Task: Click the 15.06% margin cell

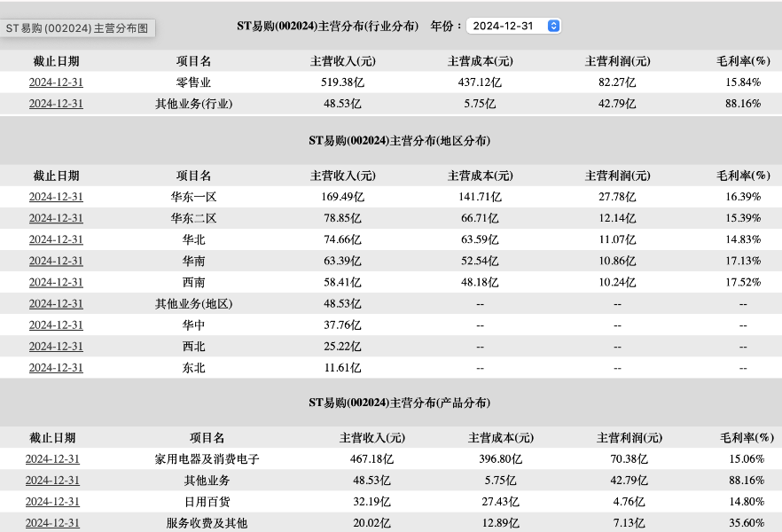Action: click(x=747, y=459)
